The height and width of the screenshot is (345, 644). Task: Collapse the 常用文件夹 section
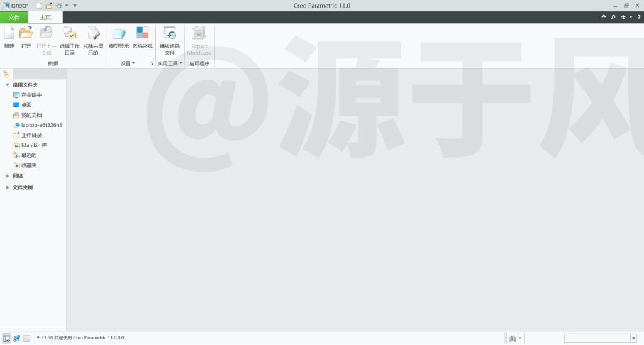(8, 85)
